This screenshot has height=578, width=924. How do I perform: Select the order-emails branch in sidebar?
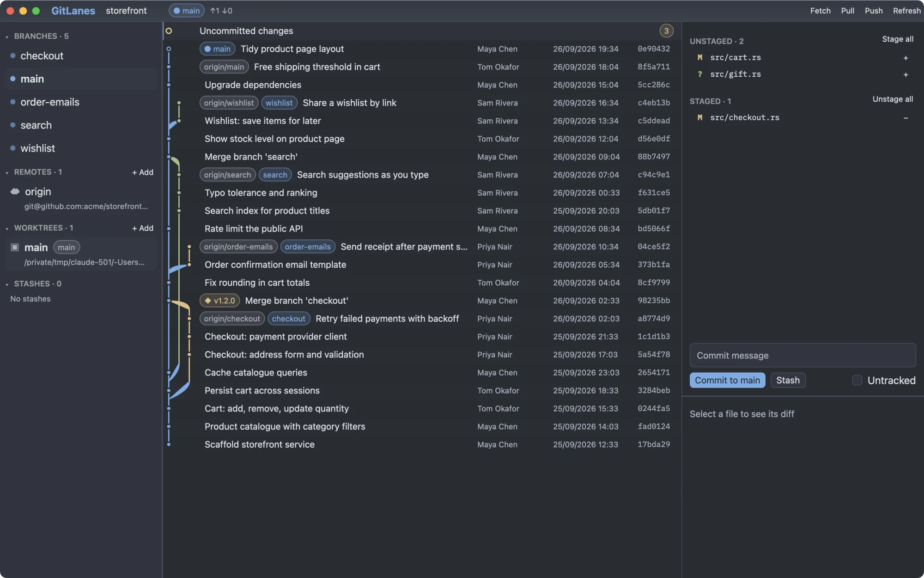click(81, 102)
